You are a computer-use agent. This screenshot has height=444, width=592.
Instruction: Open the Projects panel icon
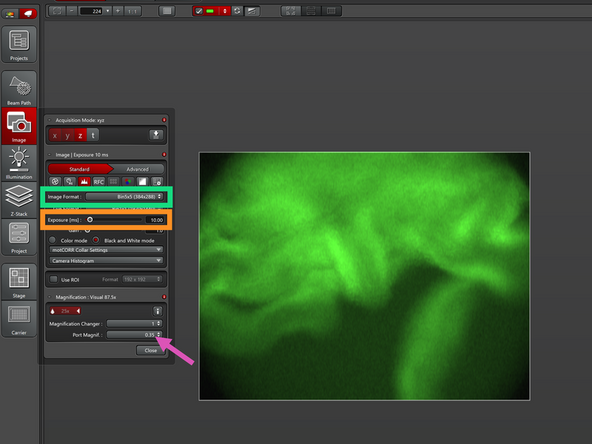pos(19,44)
